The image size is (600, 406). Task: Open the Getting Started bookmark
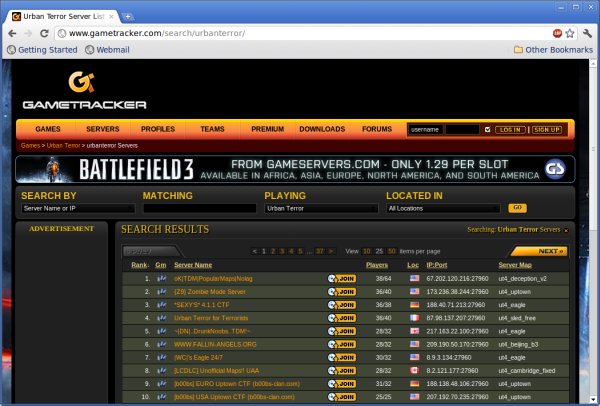tap(42, 50)
